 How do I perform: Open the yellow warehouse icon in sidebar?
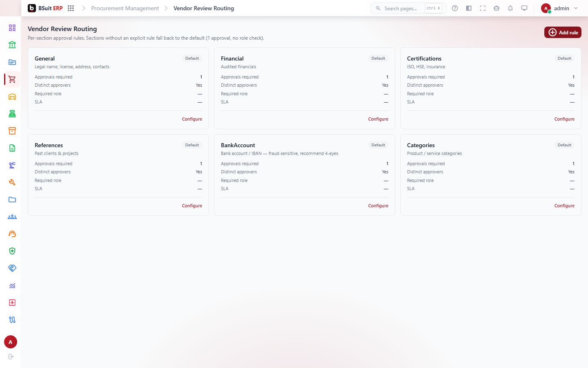(12, 96)
